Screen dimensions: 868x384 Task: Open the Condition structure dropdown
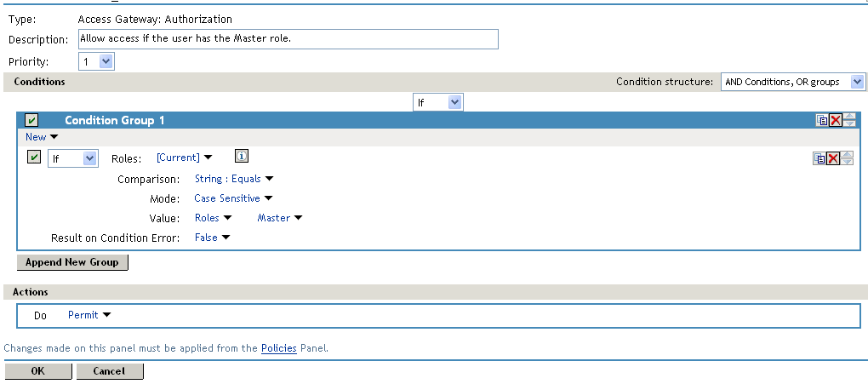792,82
